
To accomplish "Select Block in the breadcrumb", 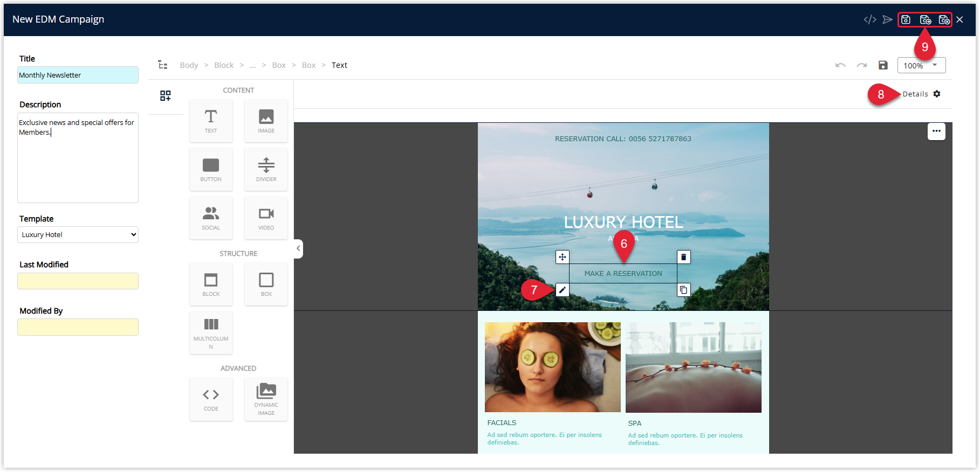I will pyautogui.click(x=224, y=65).
